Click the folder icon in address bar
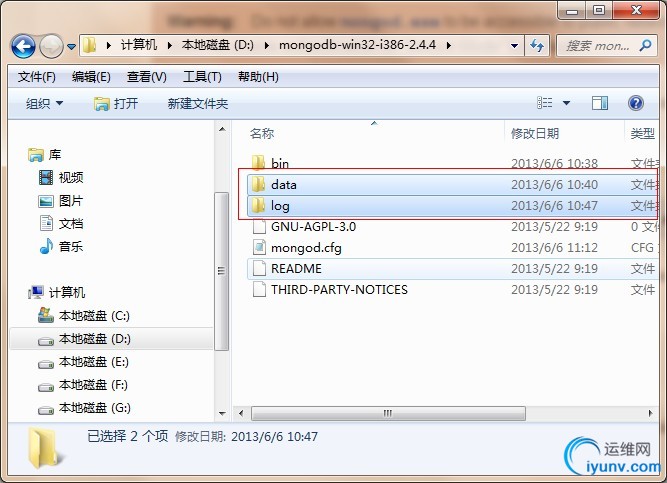 tap(89, 45)
